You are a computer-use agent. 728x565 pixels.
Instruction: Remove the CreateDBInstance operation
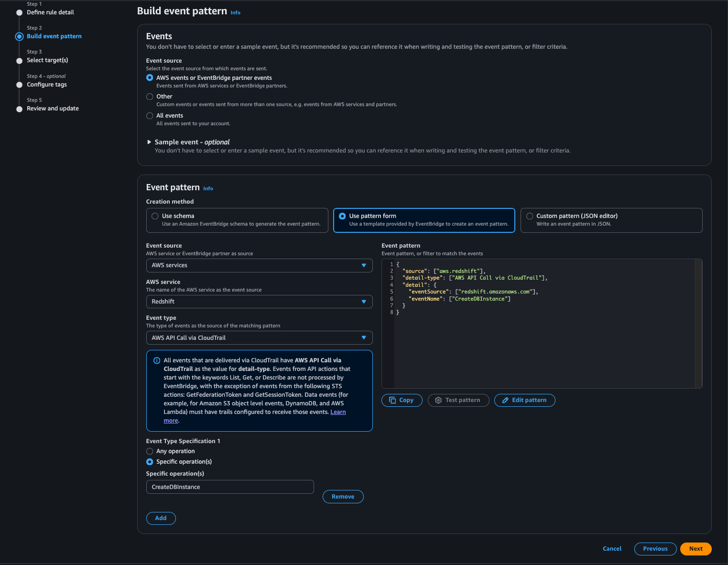(343, 497)
